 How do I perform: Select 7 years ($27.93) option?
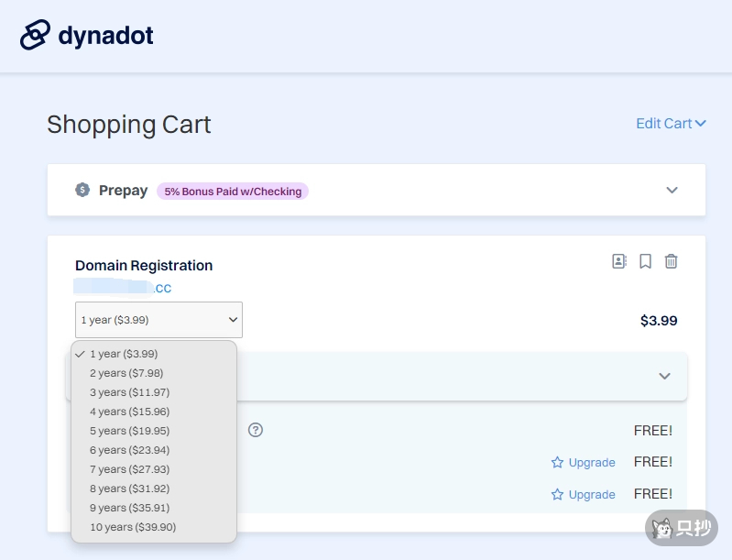pyautogui.click(x=129, y=469)
